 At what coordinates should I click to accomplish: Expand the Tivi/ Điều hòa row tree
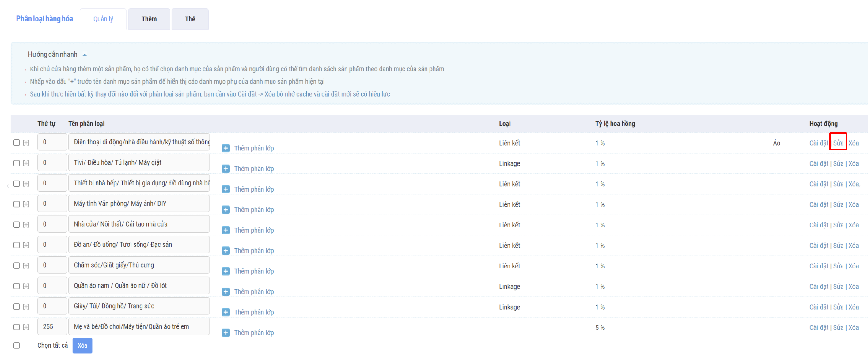[x=26, y=163]
